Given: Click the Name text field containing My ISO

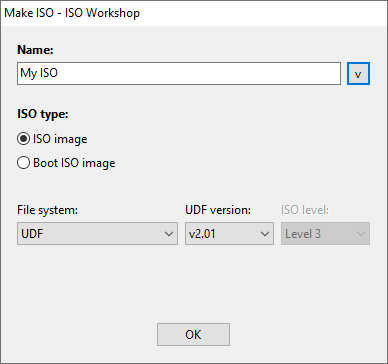Looking at the screenshot, I should tap(179, 73).
